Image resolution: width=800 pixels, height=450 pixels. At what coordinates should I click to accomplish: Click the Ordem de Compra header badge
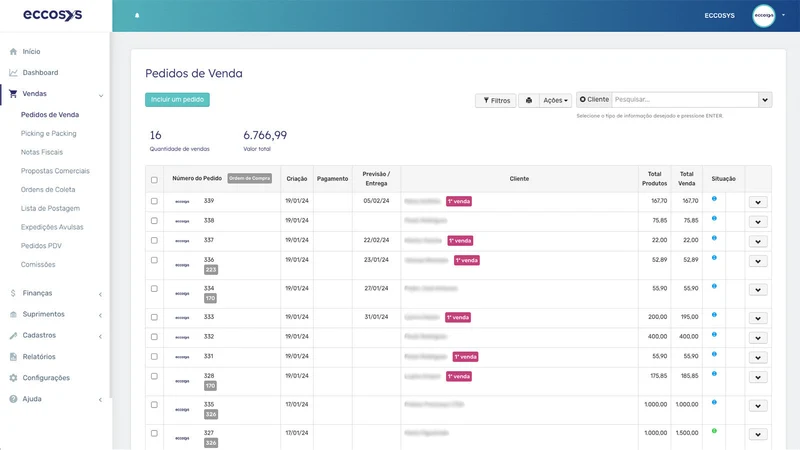pos(249,178)
